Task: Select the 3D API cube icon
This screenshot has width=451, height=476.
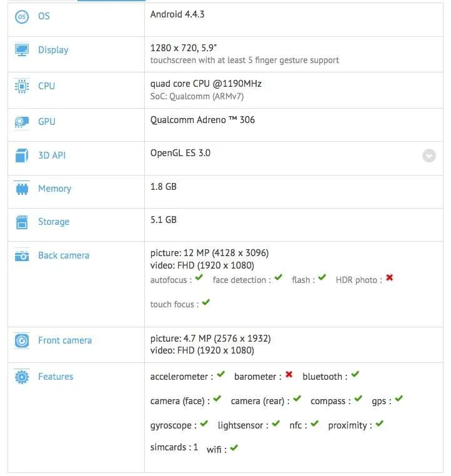Action: (21, 156)
